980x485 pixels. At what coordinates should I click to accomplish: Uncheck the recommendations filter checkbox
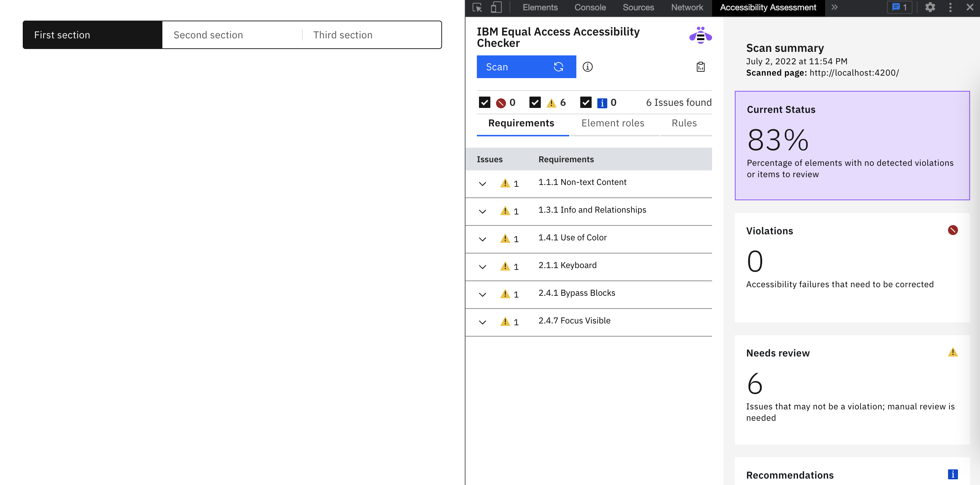click(x=586, y=102)
